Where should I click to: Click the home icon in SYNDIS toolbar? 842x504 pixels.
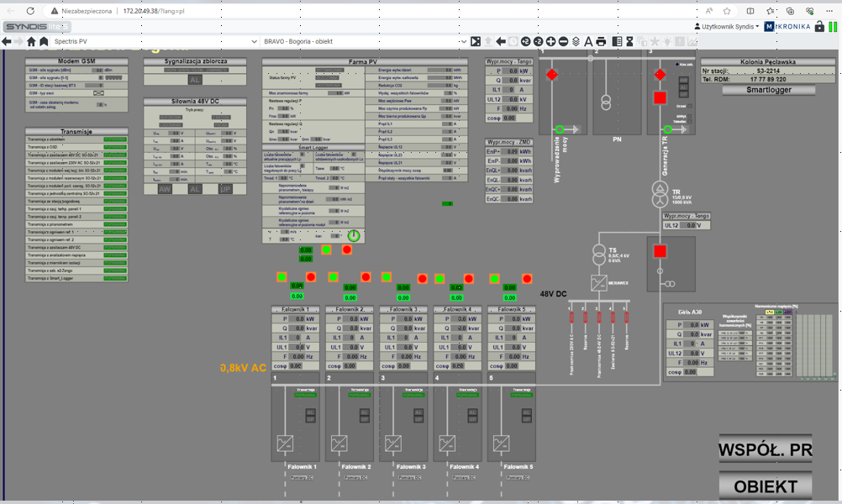coord(31,41)
